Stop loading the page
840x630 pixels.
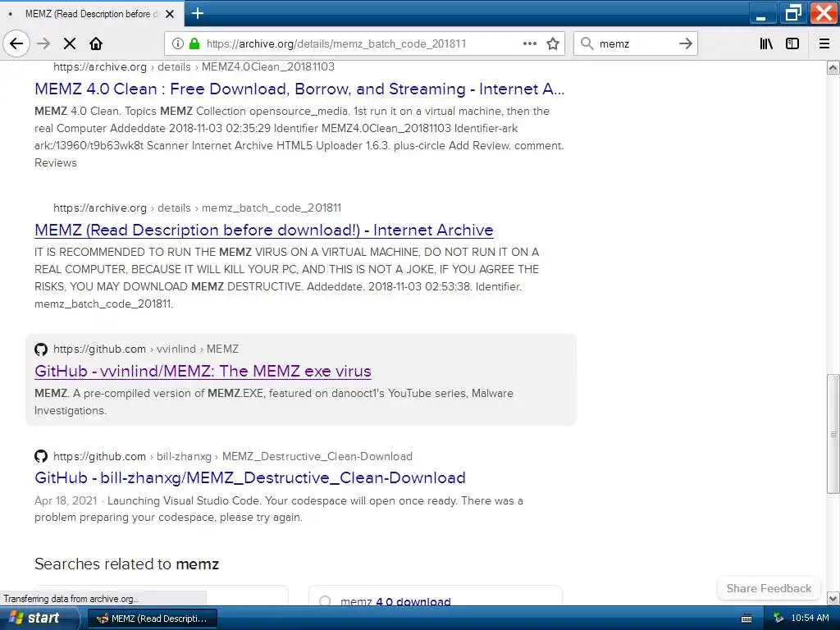coord(70,43)
